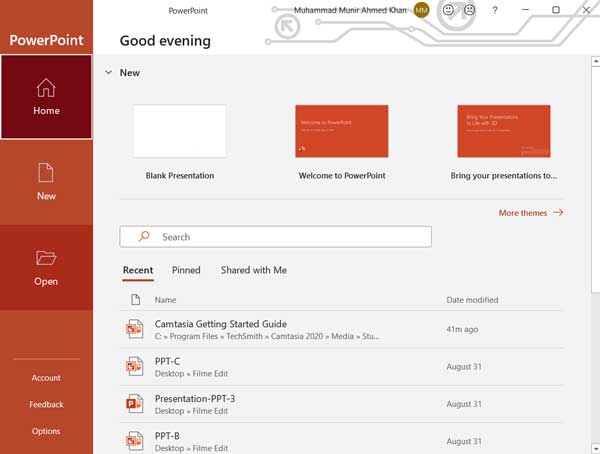Click the MM account avatar
This screenshot has width=600, height=454.
coord(422,10)
